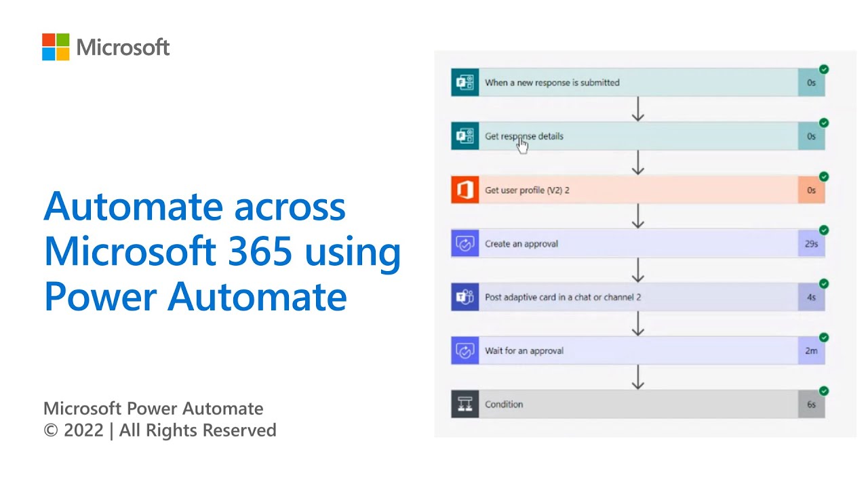Click the Forms icon beside Get response details

[465, 136]
